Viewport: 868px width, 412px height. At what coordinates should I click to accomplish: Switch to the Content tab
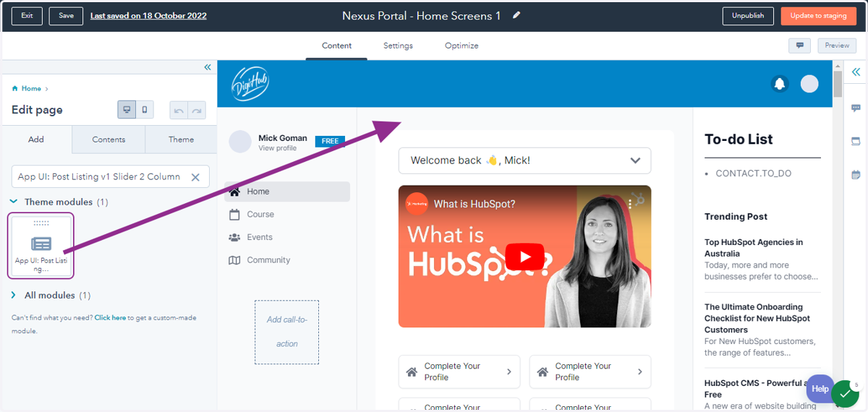pyautogui.click(x=337, y=46)
